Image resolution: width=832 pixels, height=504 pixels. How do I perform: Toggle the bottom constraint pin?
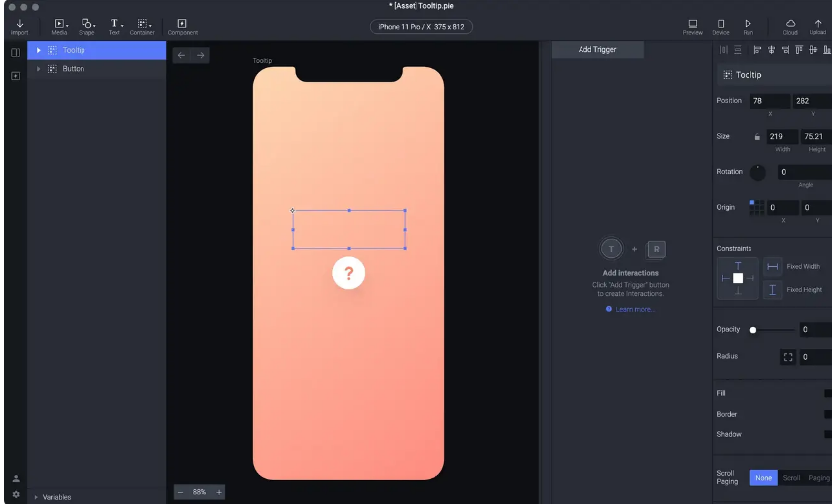click(738, 290)
